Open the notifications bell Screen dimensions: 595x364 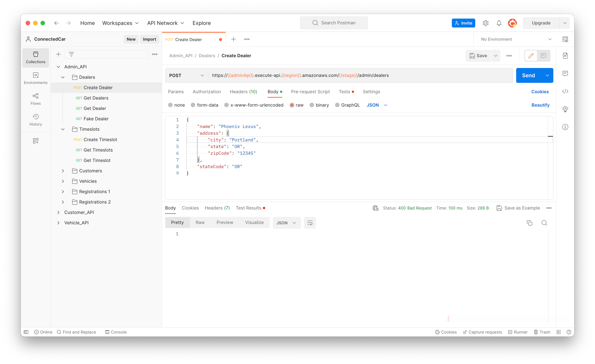coord(499,23)
